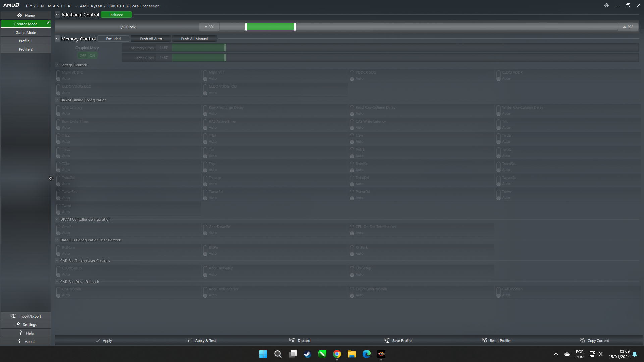Viewport: 644px width, 362px height.
Task: Toggle the ClkDrvStren auto switch
Action: [x=58, y=292]
